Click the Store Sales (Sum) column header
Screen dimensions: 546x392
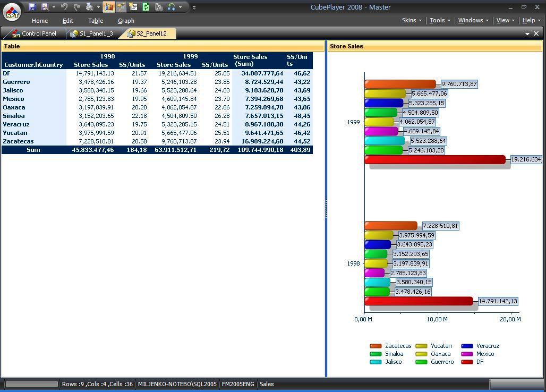[250, 60]
